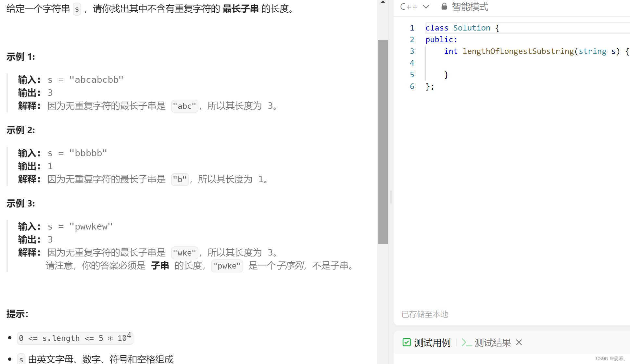Switch to the 测试用例 tab

(x=432, y=343)
